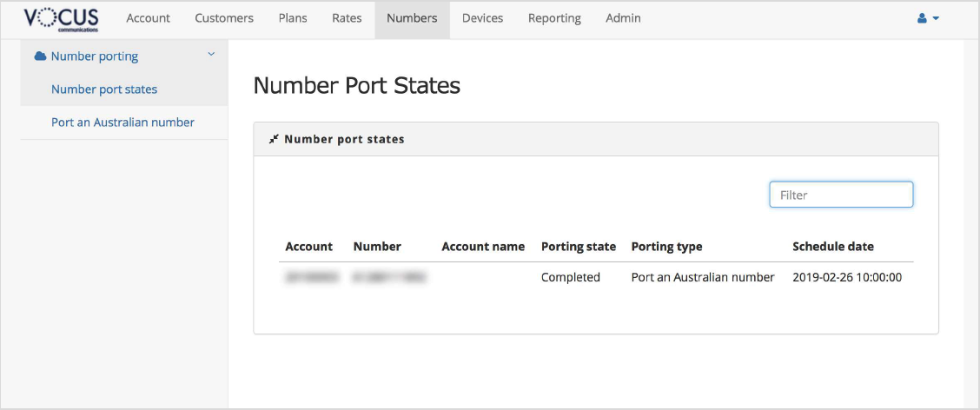Sort table by Account column header
This screenshot has height=410, width=980.
(308, 247)
